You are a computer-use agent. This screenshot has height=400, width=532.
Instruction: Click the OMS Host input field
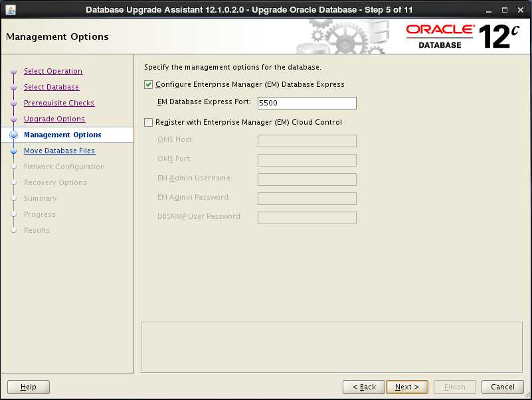tap(307, 141)
